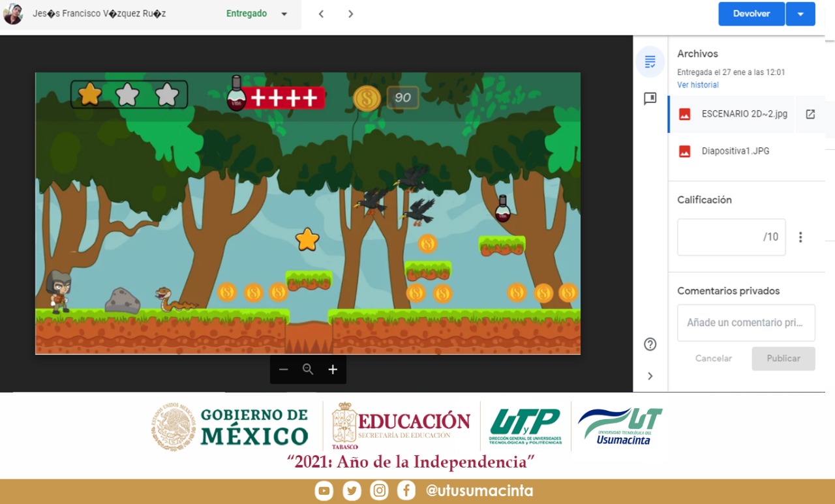
Task: Select the ESCENARIO 2D~2.jpg file
Action: point(731,114)
